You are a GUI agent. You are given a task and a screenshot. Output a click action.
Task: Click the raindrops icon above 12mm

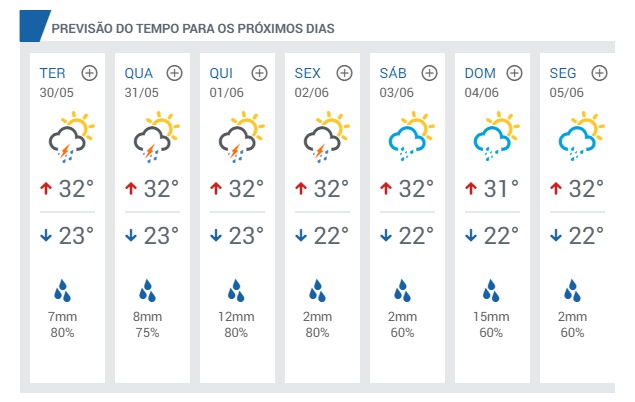(x=236, y=290)
